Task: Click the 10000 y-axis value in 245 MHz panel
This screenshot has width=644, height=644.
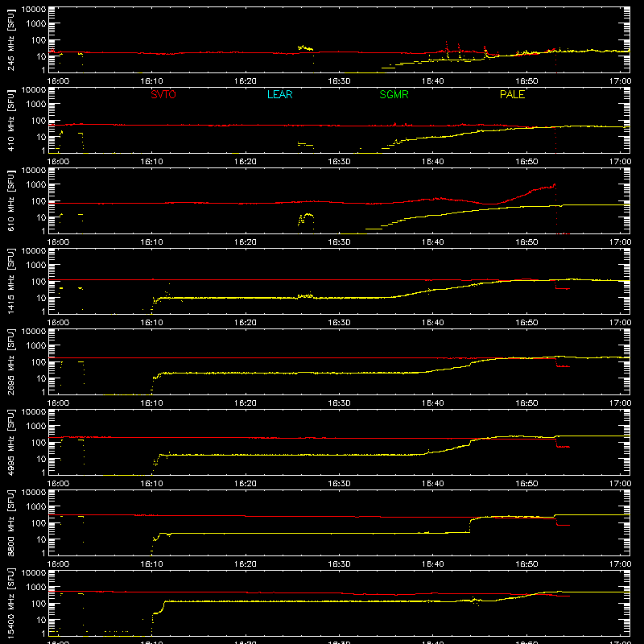Action: click(x=34, y=10)
